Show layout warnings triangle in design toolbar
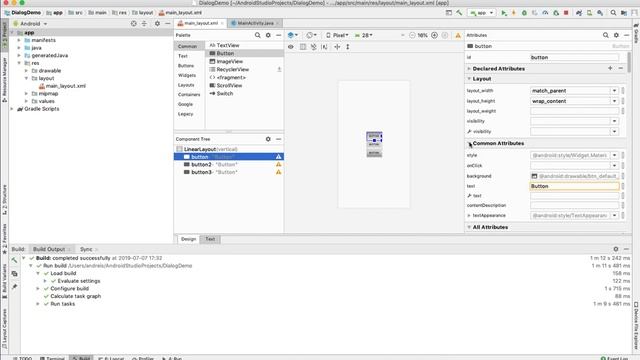 (x=458, y=36)
